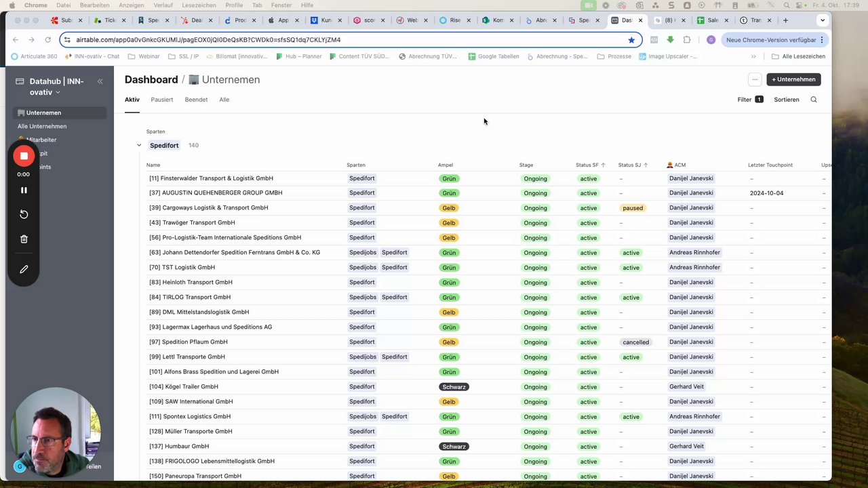The height and width of the screenshot is (488, 868).
Task: Open the Apple menu
Action: (12, 5)
